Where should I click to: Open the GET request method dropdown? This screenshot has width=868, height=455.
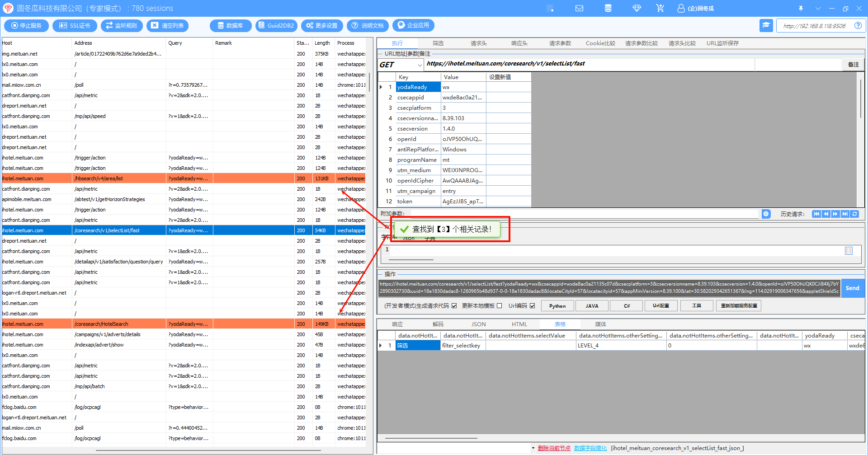(x=420, y=65)
